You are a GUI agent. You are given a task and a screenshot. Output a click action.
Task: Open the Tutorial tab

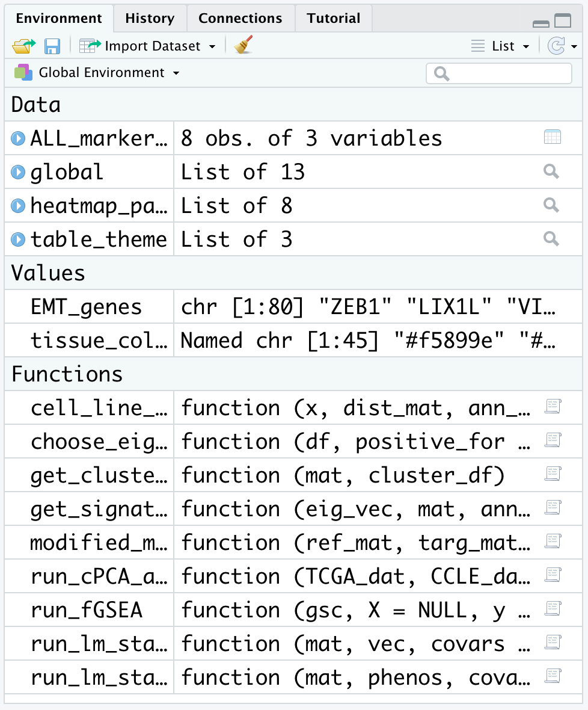point(333,18)
